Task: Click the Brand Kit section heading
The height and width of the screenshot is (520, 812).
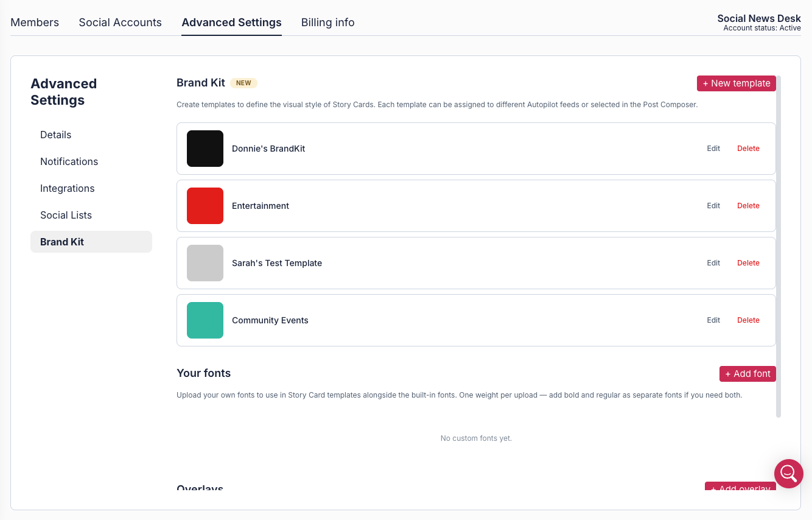Action: (201, 83)
